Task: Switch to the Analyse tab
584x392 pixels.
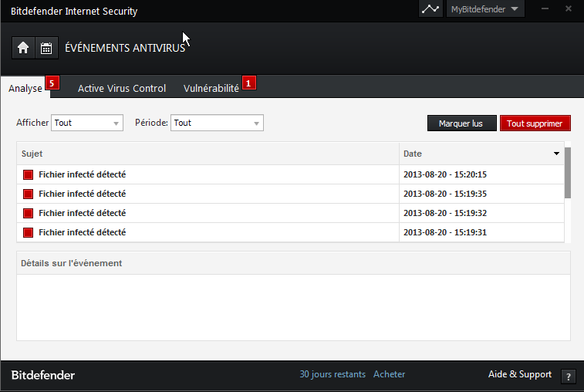Action: pyautogui.click(x=25, y=88)
